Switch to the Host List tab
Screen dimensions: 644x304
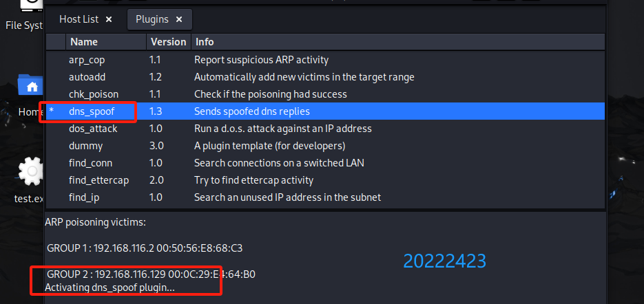click(79, 19)
